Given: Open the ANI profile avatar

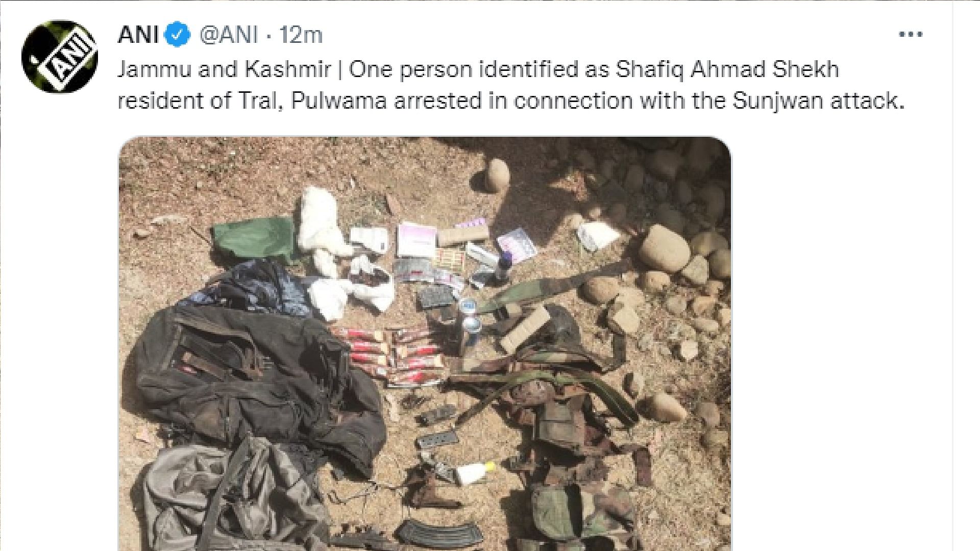Looking at the screenshot, I should click(60, 57).
